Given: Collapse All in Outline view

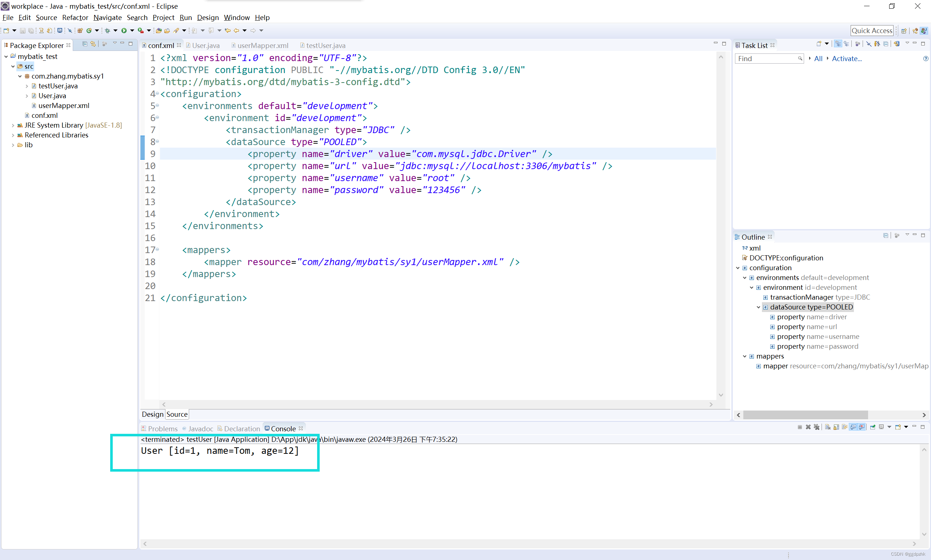Looking at the screenshot, I should (x=886, y=236).
